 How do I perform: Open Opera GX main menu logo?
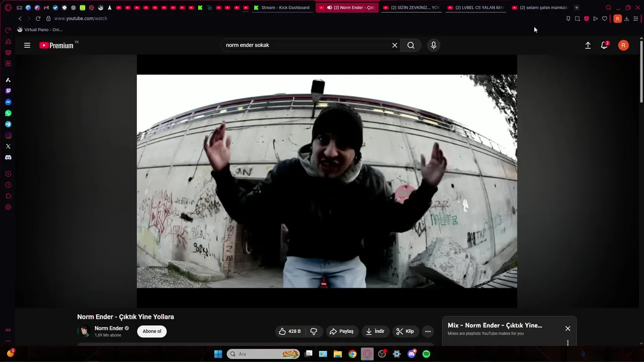pos(8,8)
